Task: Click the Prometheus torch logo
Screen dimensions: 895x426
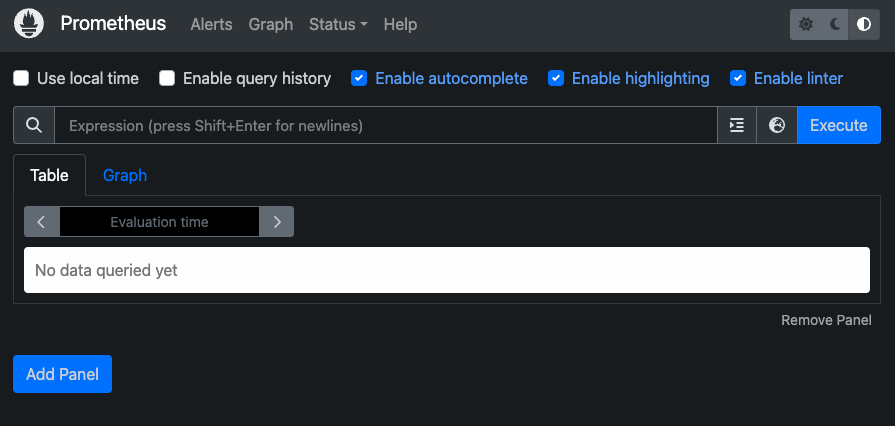Action: (29, 24)
